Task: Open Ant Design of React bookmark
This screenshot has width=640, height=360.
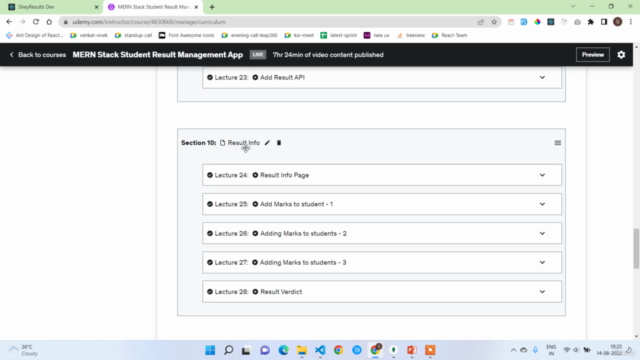Action: pos(35,36)
